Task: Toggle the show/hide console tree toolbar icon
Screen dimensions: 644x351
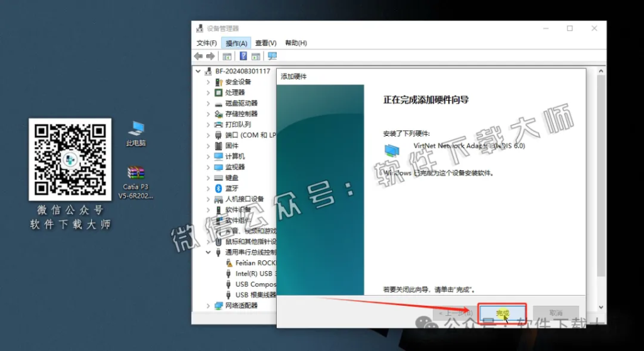Action: click(x=226, y=57)
